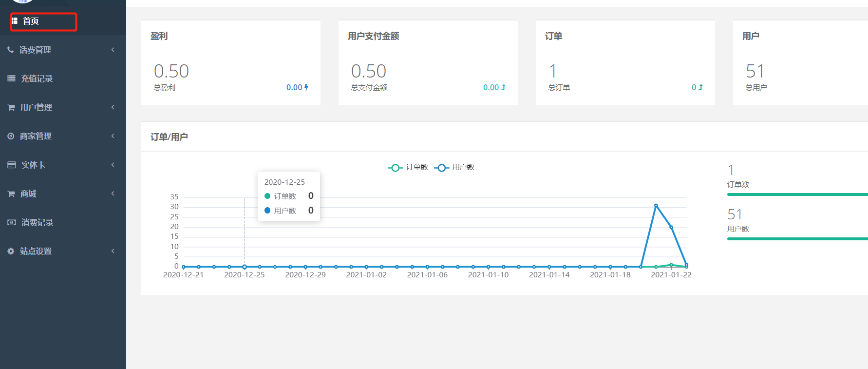
Task: Click the grid icon beside 首页
Action: tap(15, 21)
